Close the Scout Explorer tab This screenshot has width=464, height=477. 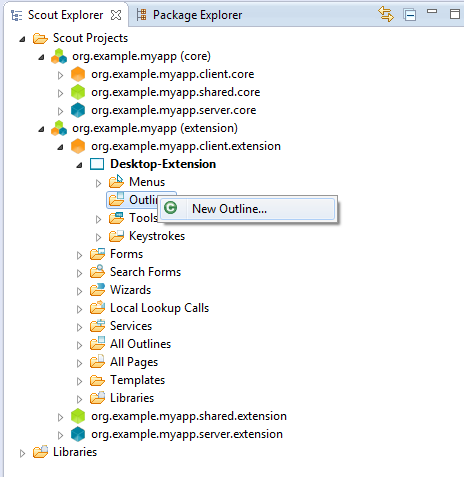[x=116, y=15]
